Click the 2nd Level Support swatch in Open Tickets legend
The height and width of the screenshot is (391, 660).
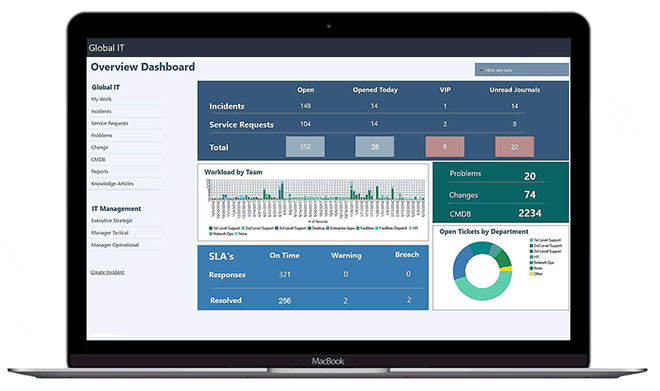coord(531,245)
